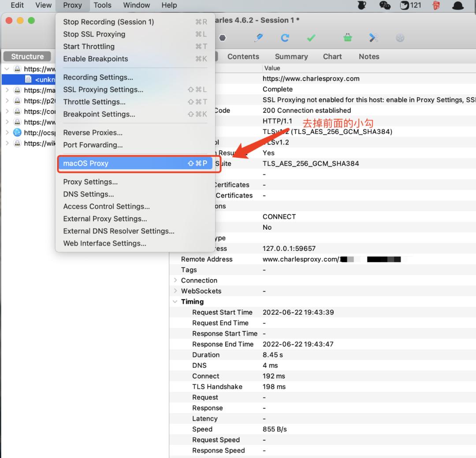Screen dimensions: 476x458
Task: Click the notification bell menu bar icon
Action: tap(458, 5)
